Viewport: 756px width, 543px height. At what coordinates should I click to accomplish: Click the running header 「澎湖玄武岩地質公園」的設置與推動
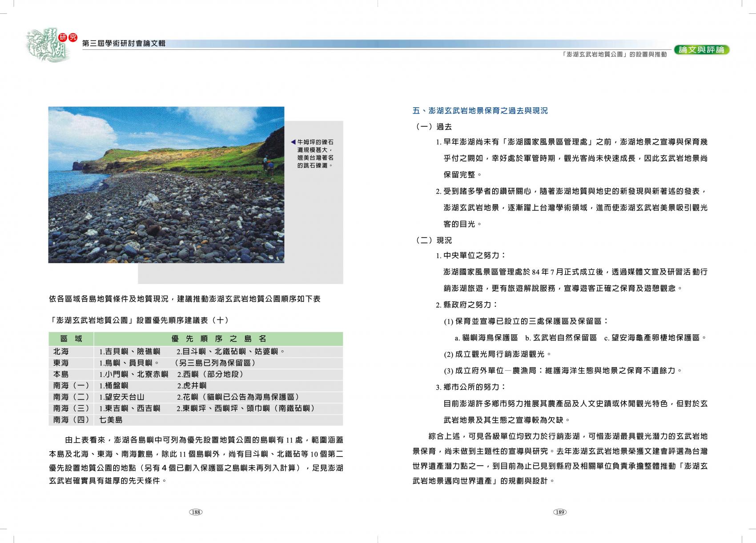(614, 54)
